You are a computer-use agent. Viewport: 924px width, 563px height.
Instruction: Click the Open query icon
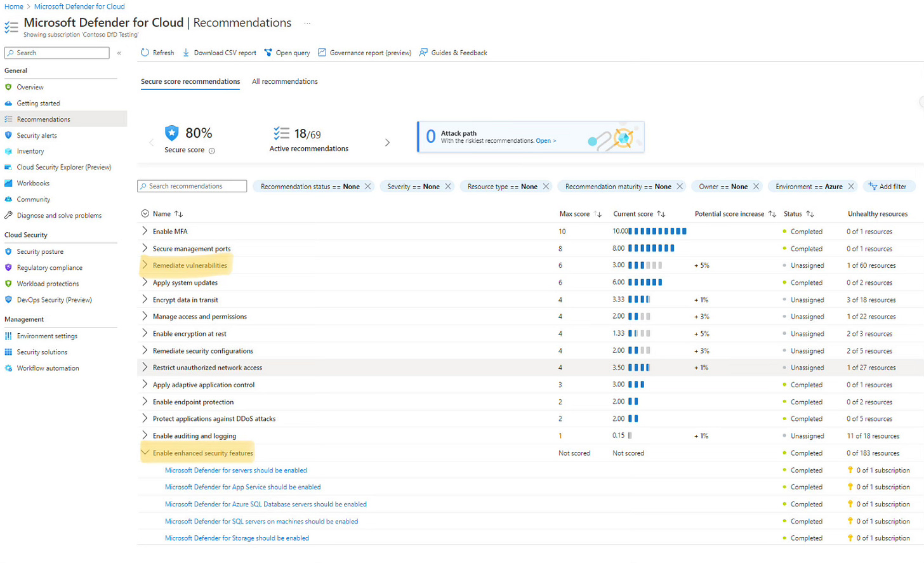[268, 53]
